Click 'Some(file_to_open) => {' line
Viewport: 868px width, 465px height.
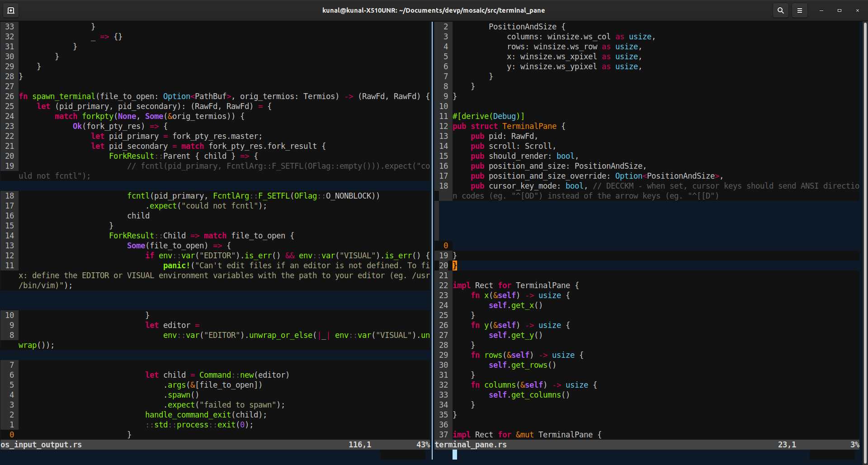pos(179,246)
